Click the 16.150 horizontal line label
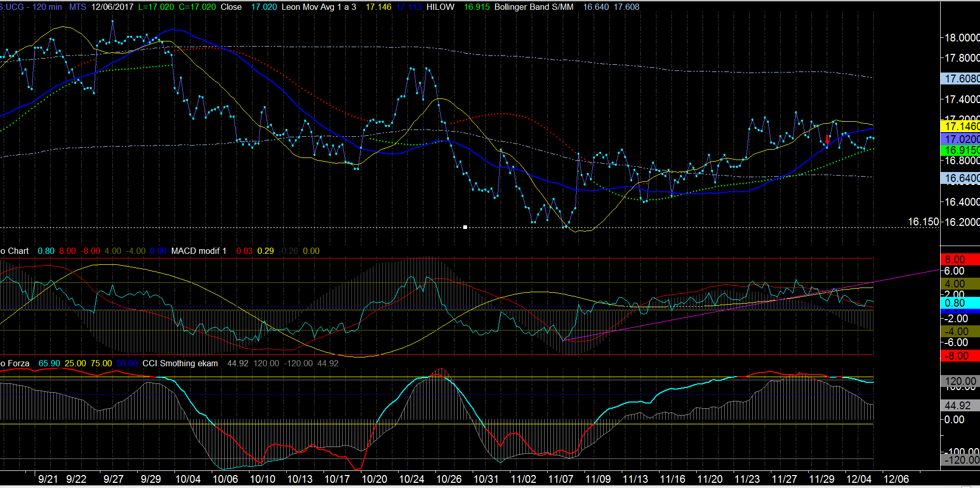 click(923, 222)
